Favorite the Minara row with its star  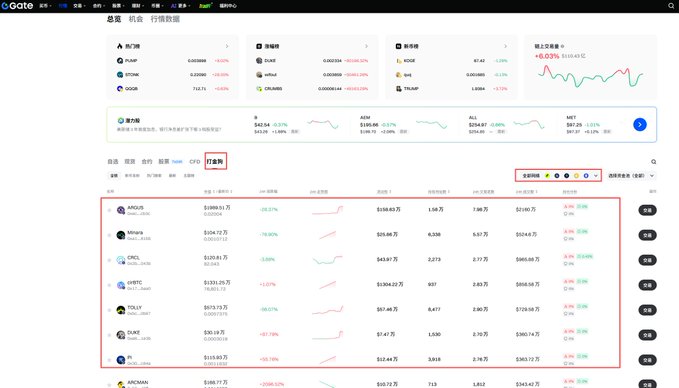coord(109,235)
